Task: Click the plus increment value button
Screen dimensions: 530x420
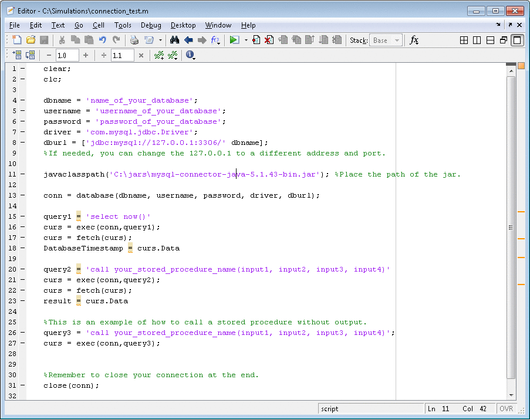Action: pyautogui.click(x=86, y=55)
